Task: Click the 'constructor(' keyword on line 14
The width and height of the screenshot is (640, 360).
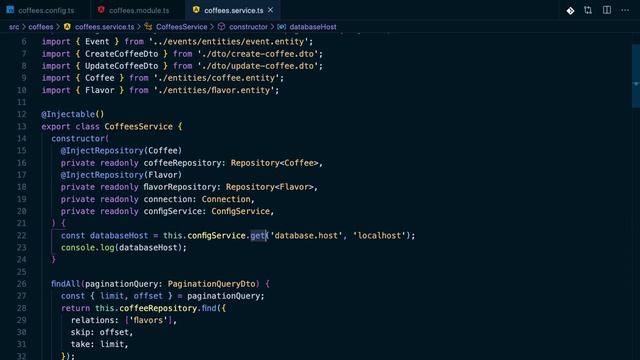Action: [x=80, y=138]
